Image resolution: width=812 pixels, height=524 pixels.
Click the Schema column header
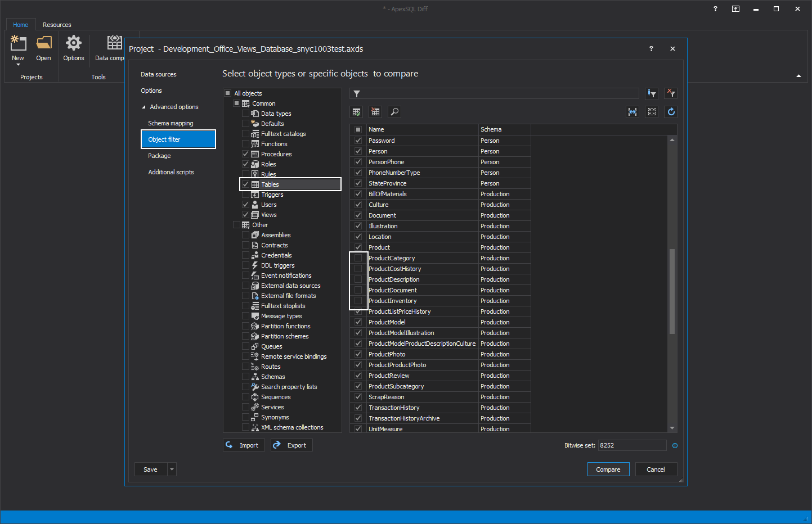click(504, 129)
